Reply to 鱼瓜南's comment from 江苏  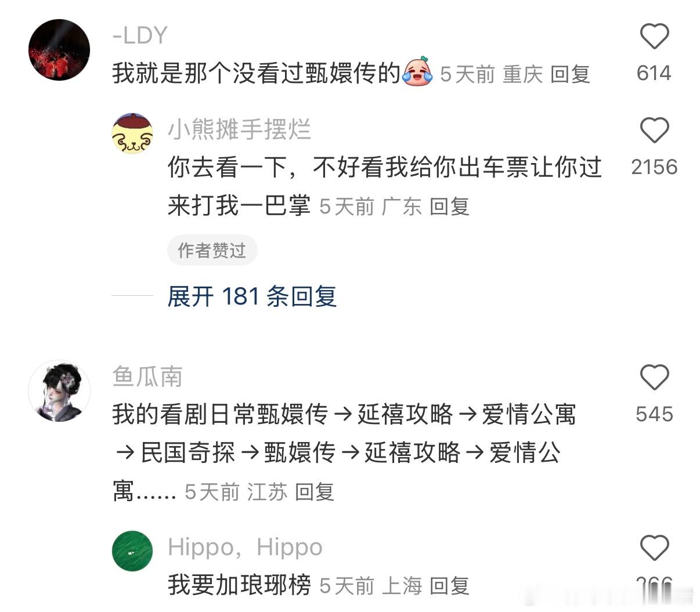[315, 492]
